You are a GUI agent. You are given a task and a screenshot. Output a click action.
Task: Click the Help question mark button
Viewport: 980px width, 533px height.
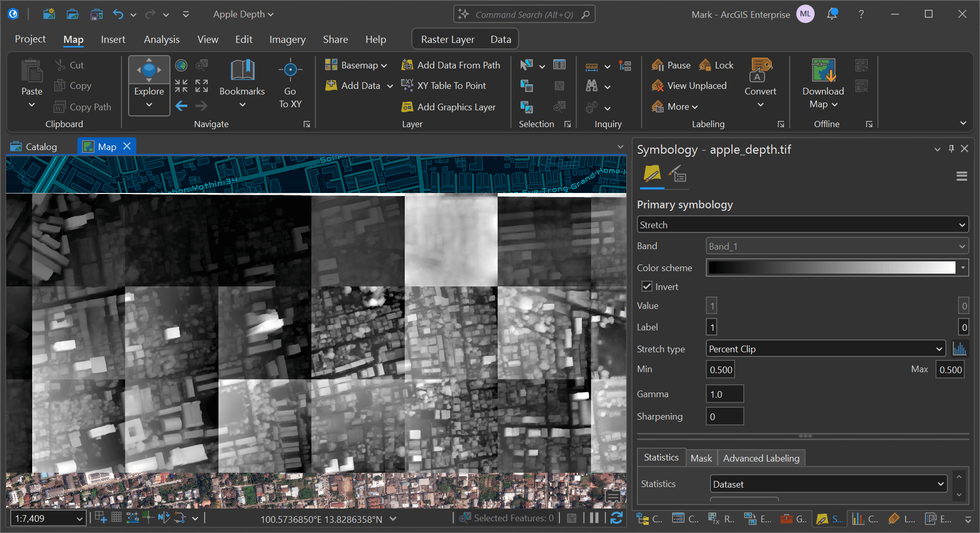point(861,14)
